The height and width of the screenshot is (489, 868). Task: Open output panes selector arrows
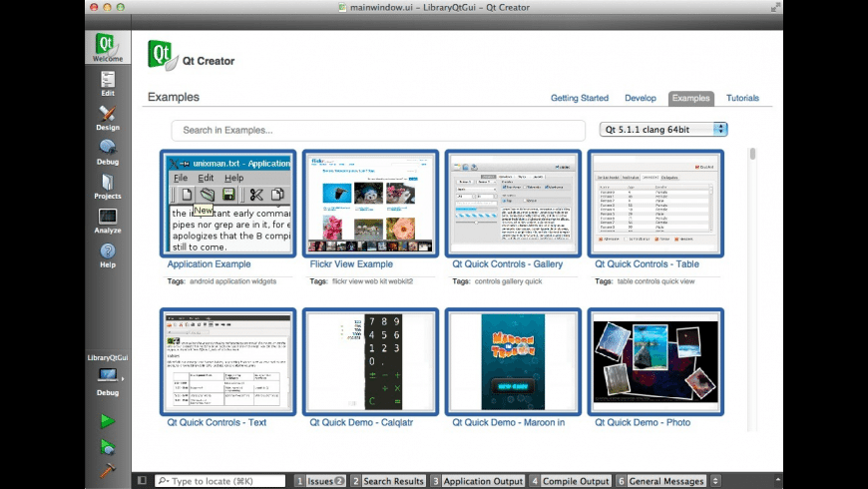click(715, 481)
